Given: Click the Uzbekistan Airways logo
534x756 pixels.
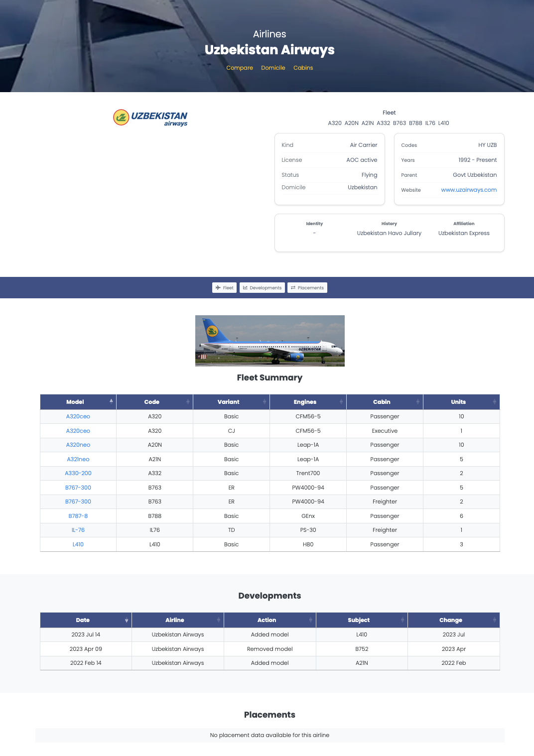Looking at the screenshot, I should (150, 118).
